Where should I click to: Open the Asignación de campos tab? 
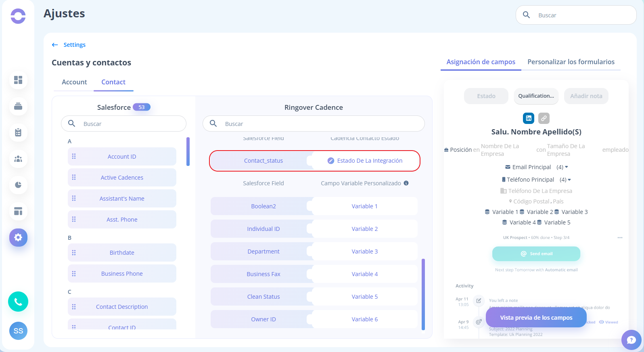[481, 62]
